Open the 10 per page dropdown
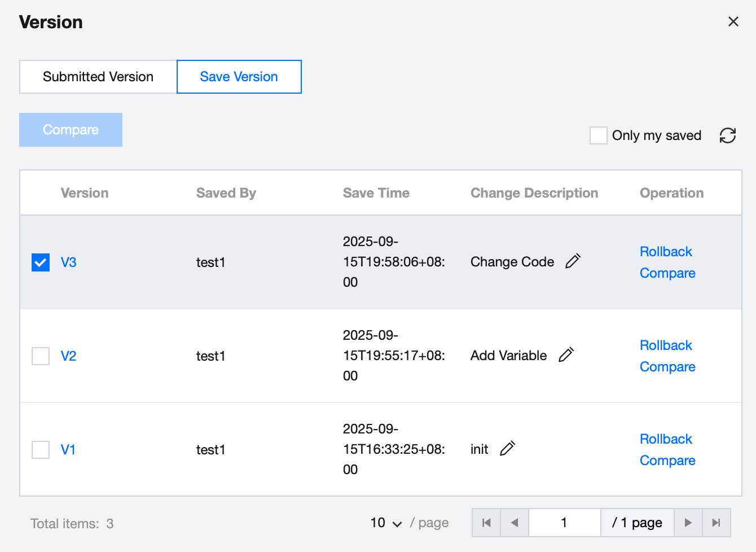Image resolution: width=756 pixels, height=552 pixels. pyautogui.click(x=386, y=523)
